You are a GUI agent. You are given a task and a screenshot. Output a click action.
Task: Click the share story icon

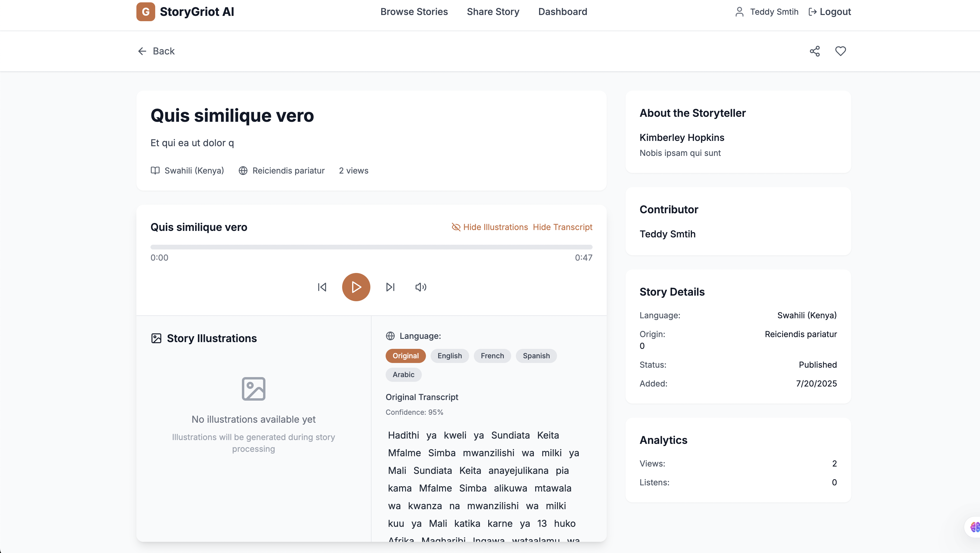click(x=815, y=51)
